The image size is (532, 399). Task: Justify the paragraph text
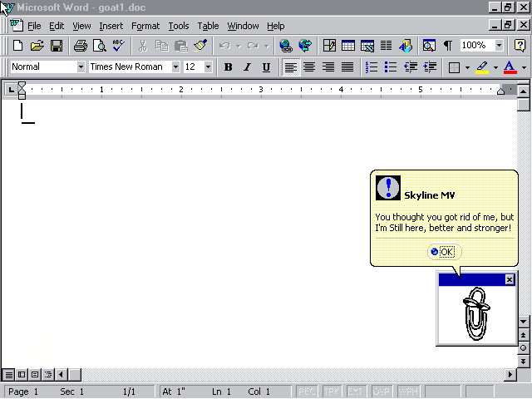coord(347,67)
